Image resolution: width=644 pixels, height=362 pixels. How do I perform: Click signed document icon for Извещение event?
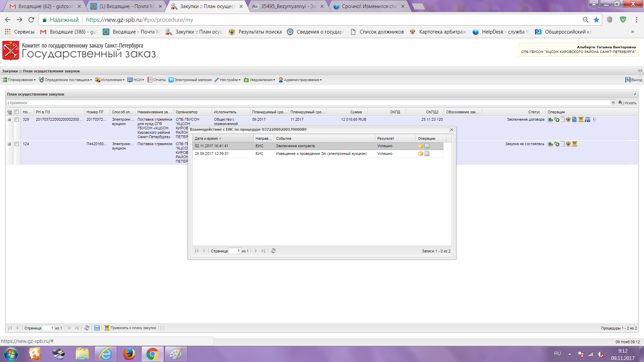click(x=427, y=154)
